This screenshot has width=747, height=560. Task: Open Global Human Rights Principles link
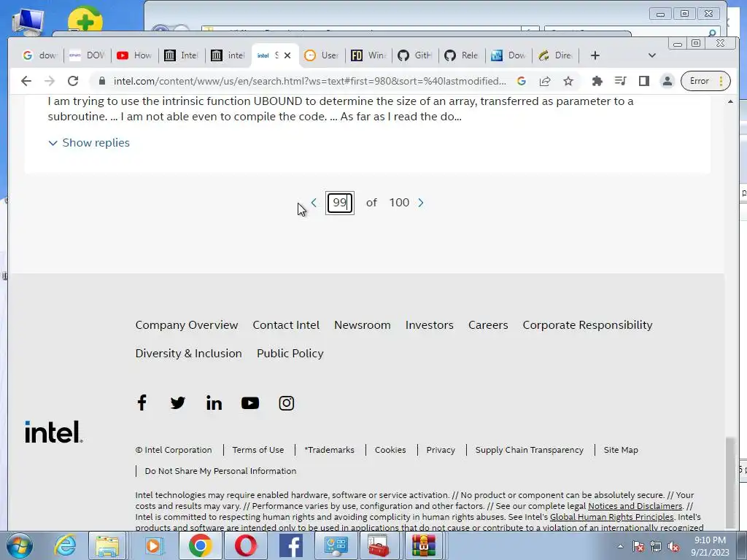[612, 517]
